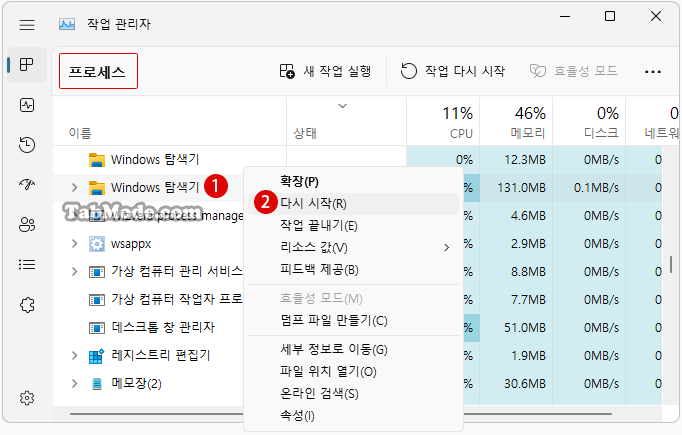Viewport: 682px width, 435px height.
Task: Choose 피드백 제공(B) in the context menu
Action: pyautogui.click(x=353, y=270)
